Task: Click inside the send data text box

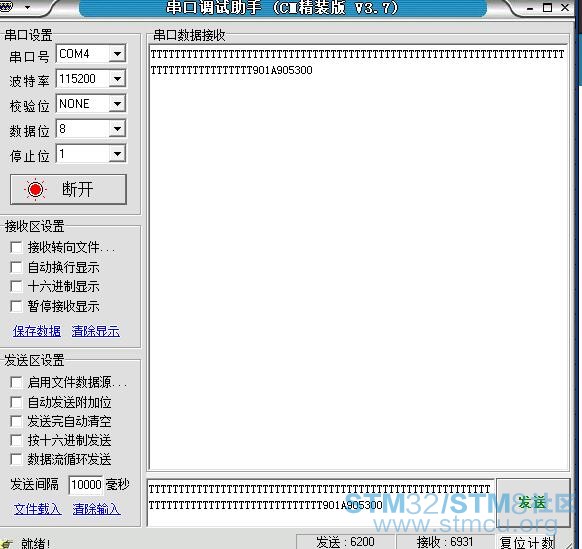Action: (x=321, y=503)
